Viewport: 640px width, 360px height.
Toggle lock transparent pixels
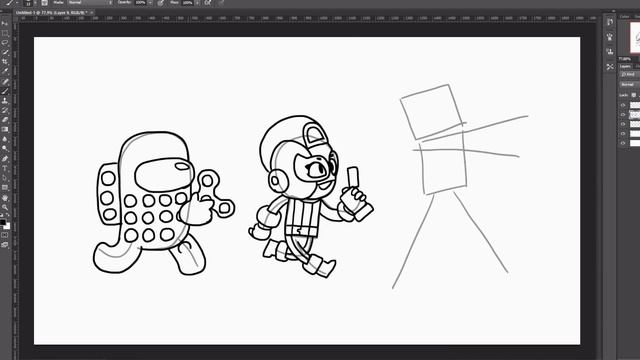coord(633,95)
